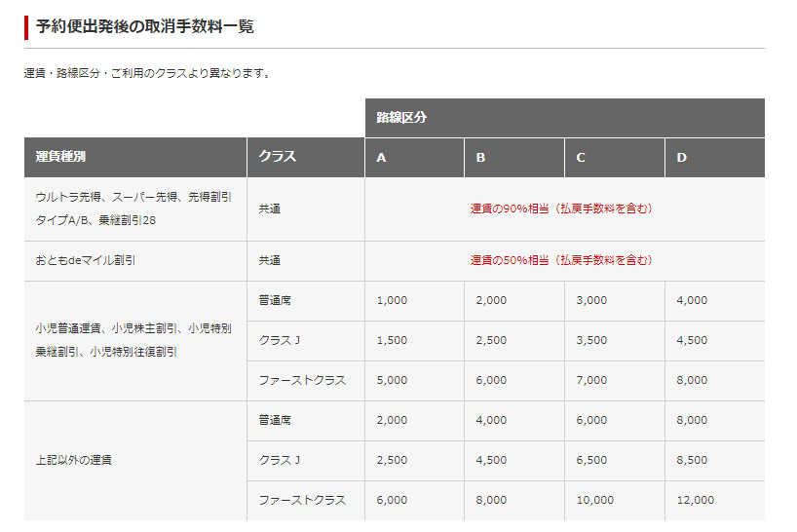797x532 pixels.
Task: Click the おともdeマイル割引 cell
Action: point(135,261)
